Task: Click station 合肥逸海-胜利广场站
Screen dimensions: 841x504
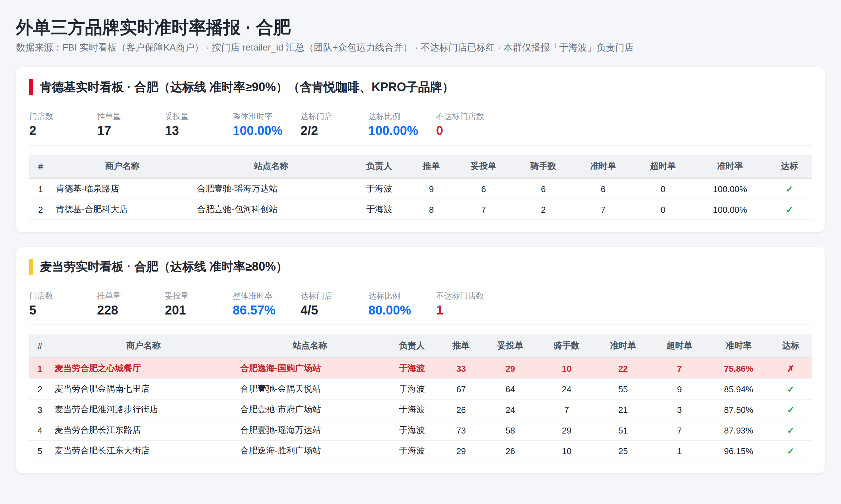Action: (281, 451)
